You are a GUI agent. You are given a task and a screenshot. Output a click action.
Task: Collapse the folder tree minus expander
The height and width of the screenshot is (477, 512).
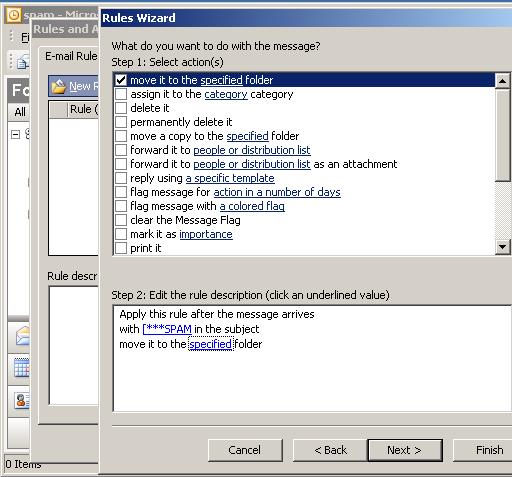pyautogui.click(x=16, y=134)
